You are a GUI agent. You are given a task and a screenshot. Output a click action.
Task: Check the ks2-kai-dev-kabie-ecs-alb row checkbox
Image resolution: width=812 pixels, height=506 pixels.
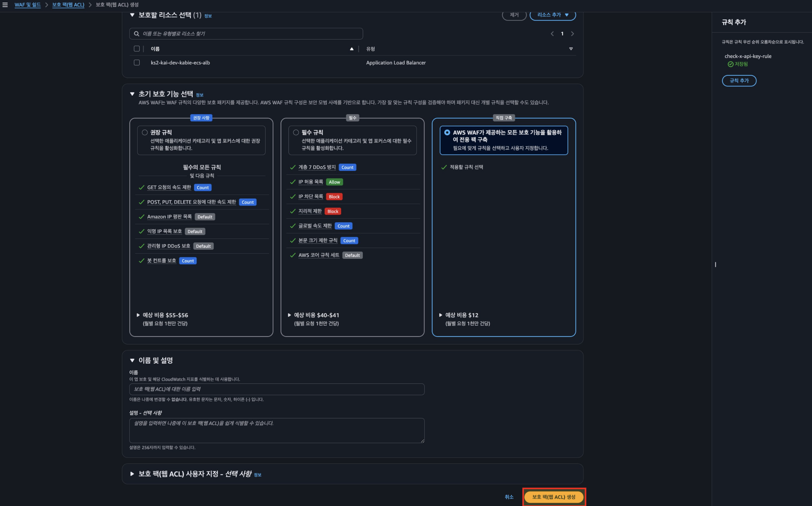click(137, 63)
